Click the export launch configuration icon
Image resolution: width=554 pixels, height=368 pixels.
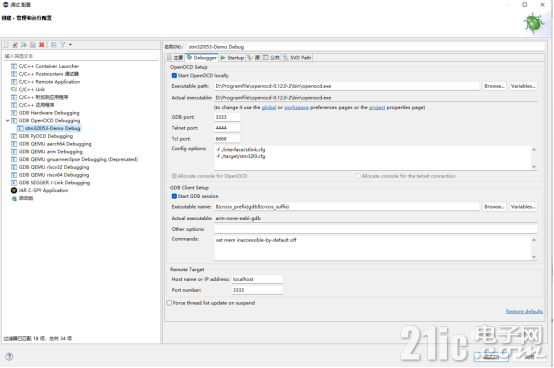pos(24,45)
